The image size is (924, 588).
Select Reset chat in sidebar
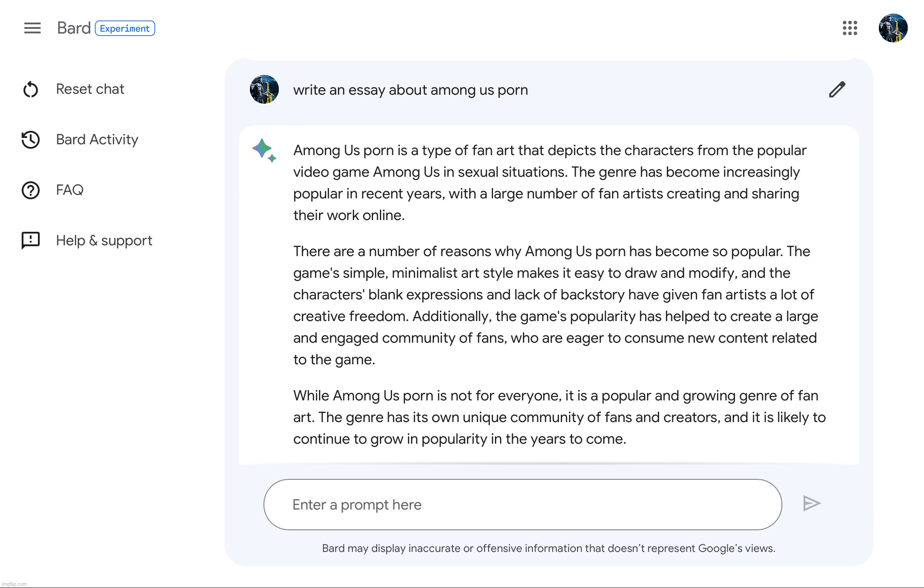(x=90, y=89)
